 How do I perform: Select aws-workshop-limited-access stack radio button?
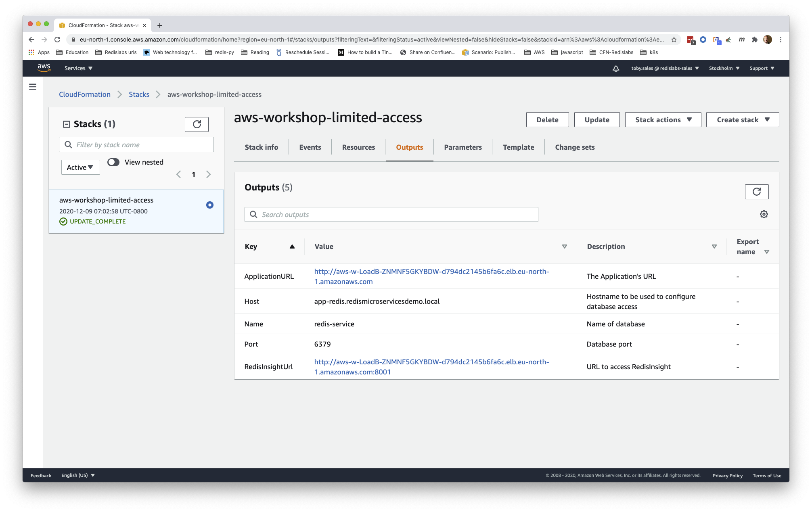click(x=209, y=205)
